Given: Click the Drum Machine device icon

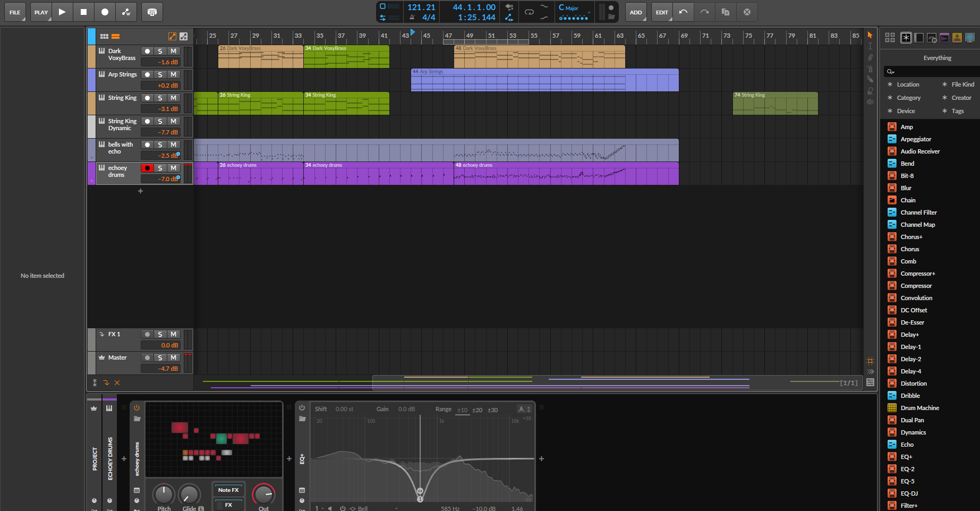Looking at the screenshot, I should click(892, 408).
